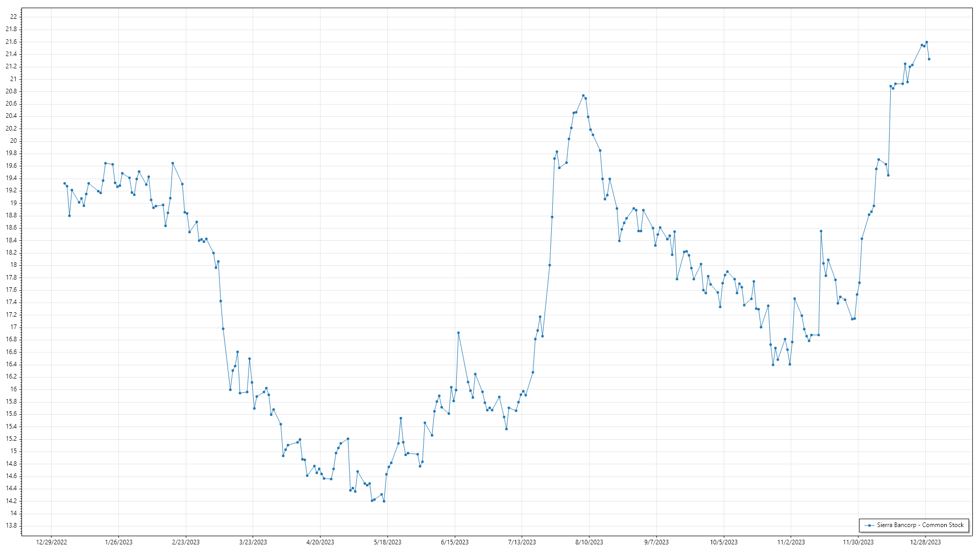Click the 1/26/2023 x-axis date label

click(118, 542)
